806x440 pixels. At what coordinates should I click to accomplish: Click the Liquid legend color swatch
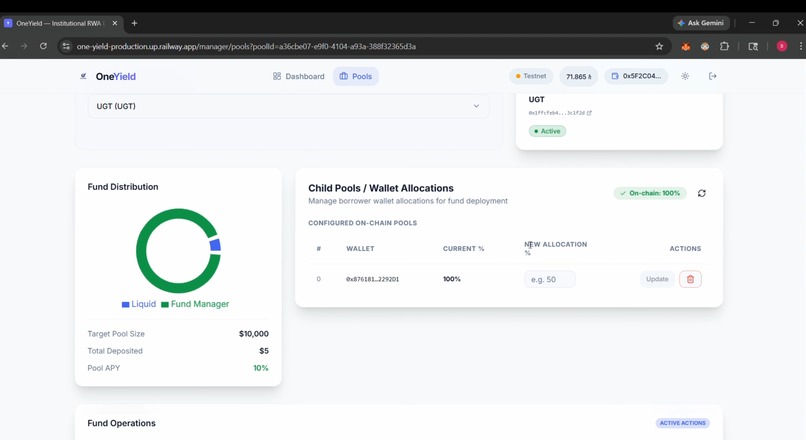click(x=125, y=304)
